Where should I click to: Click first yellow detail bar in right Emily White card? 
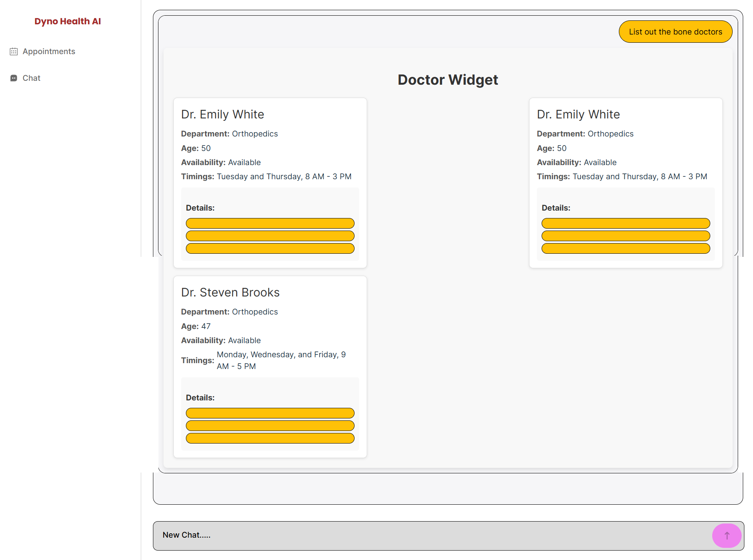pos(626,224)
